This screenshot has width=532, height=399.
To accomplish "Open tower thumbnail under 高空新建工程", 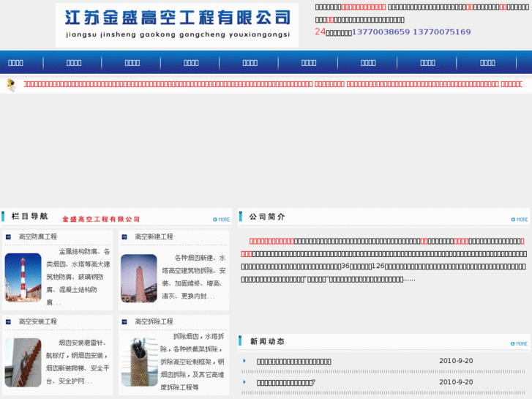I will 139,278.
